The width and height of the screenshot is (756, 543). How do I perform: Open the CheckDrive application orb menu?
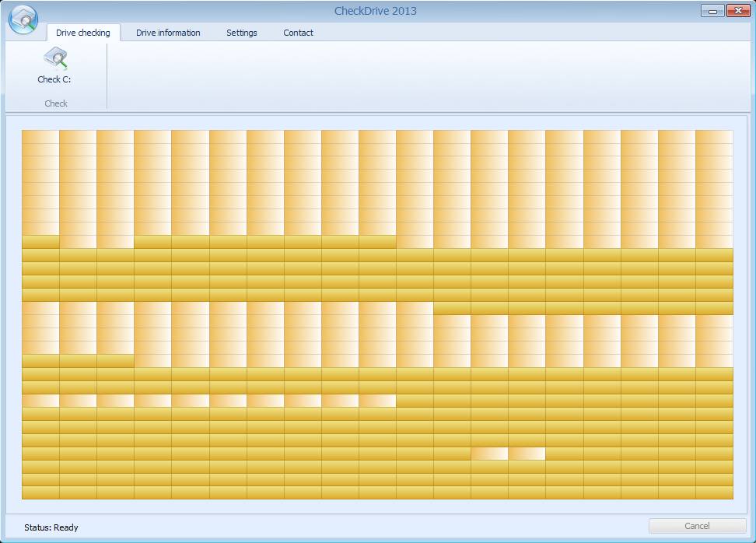click(23, 19)
